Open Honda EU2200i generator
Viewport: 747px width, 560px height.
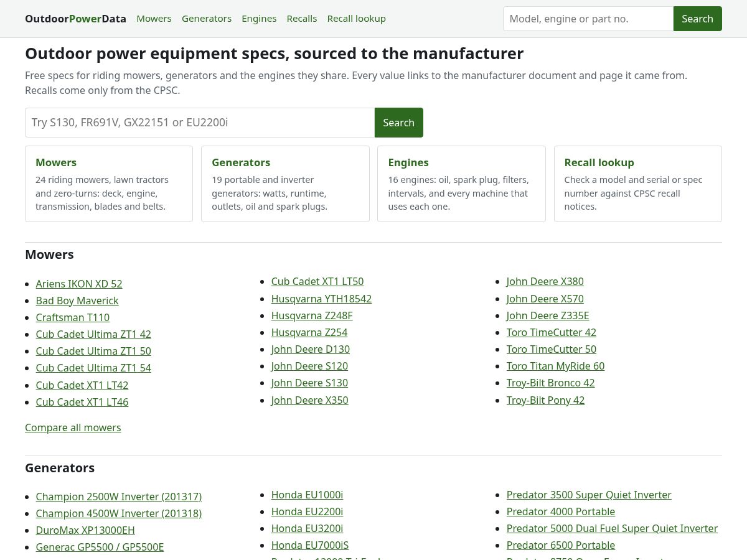pos(308,511)
